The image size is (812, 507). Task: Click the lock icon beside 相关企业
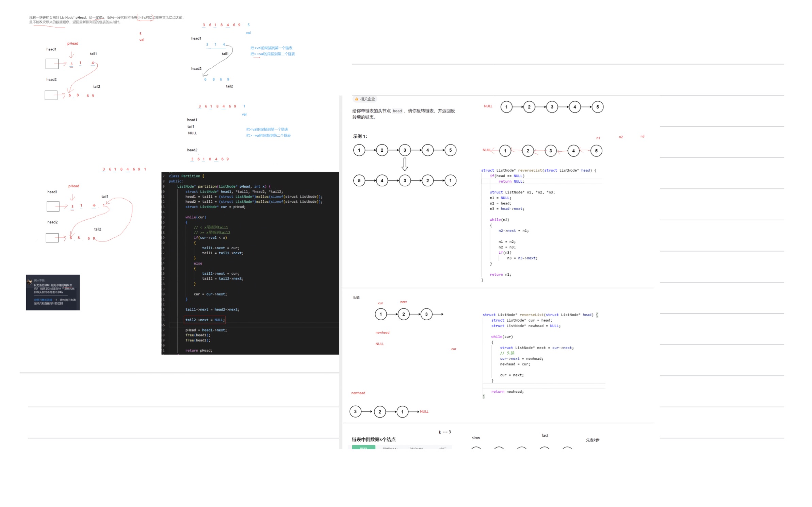[356, 99]
